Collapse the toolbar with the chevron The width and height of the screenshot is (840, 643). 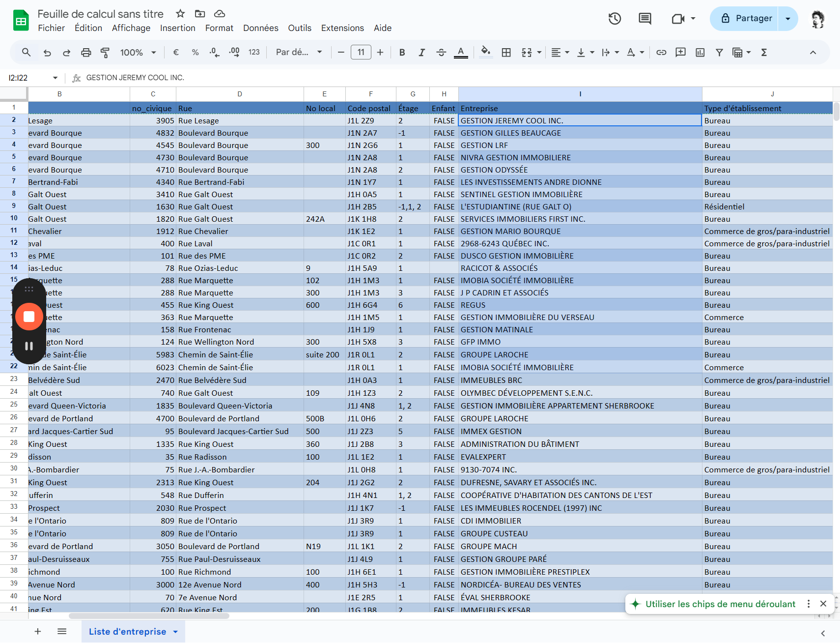(813, 52)
